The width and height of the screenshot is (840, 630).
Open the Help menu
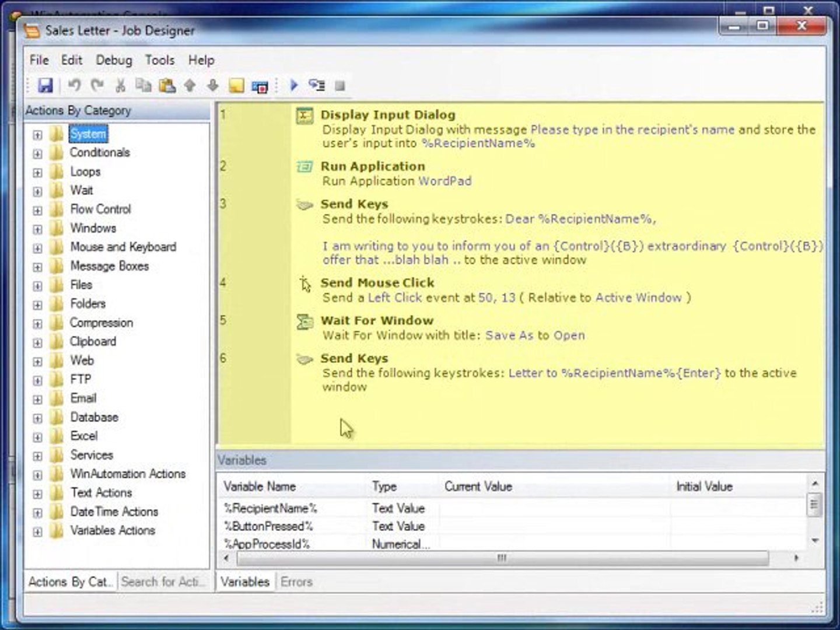(201, 60)
